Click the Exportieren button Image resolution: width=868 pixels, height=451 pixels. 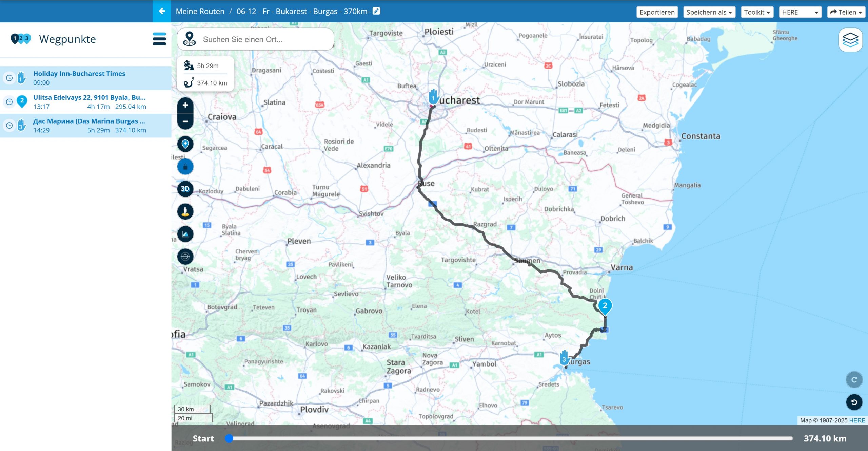[x=657, y=12]
